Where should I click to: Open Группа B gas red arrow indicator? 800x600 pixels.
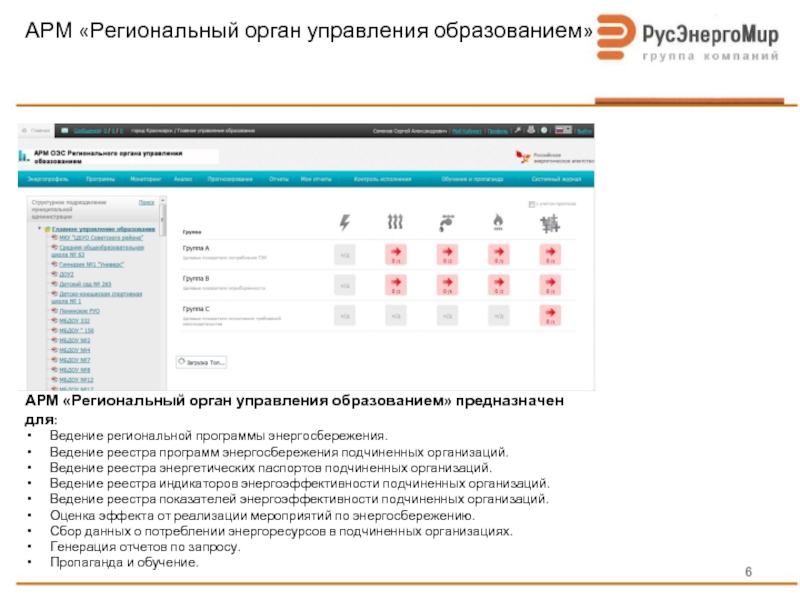499,285
